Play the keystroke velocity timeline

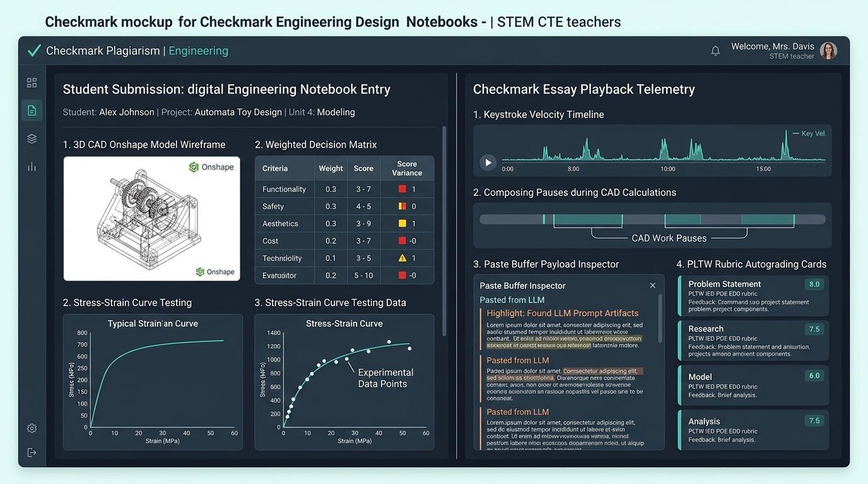click(x=488, y=163)
